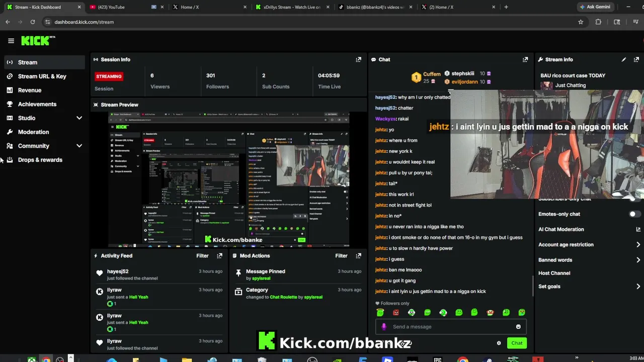This screenshot has width=644, height=362.
Task: Click the green Chat send button
Action: 517,343
